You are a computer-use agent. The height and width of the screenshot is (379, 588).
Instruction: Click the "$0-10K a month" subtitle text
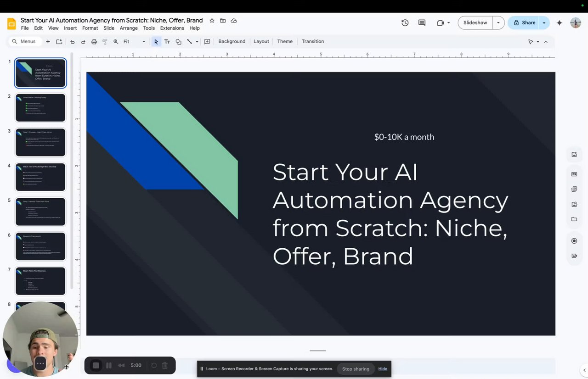pyautogui.click(x=404, y=137)
